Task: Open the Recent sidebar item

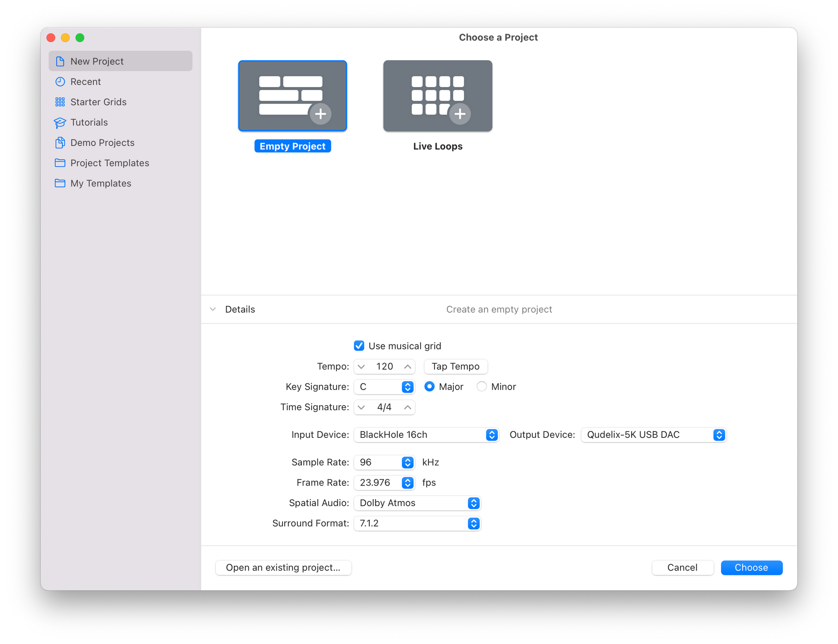Action: (85, 82)
